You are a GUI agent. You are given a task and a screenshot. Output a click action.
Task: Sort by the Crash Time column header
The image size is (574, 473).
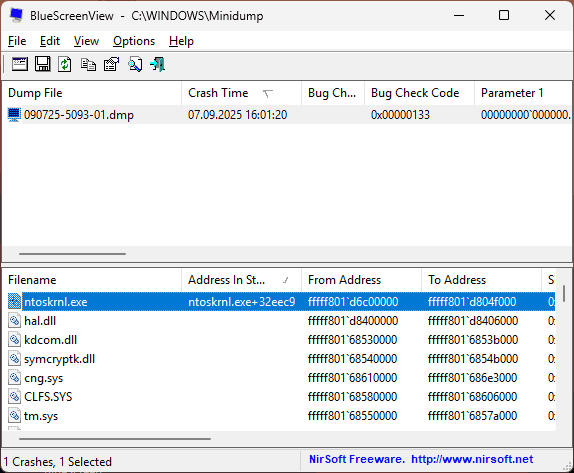[241, 93]
